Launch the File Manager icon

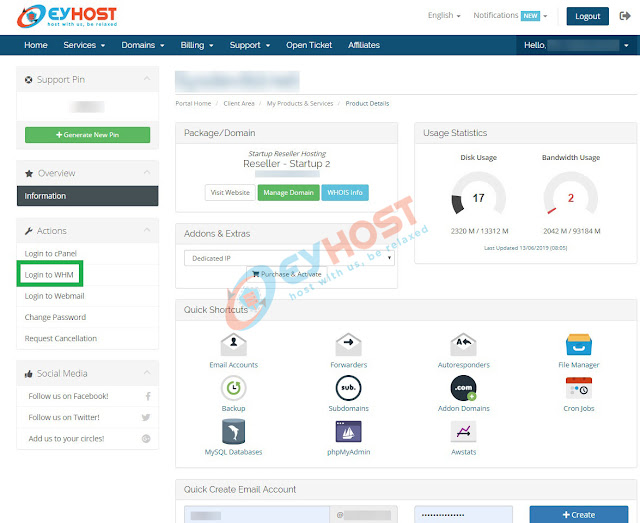tap(579, 345)
